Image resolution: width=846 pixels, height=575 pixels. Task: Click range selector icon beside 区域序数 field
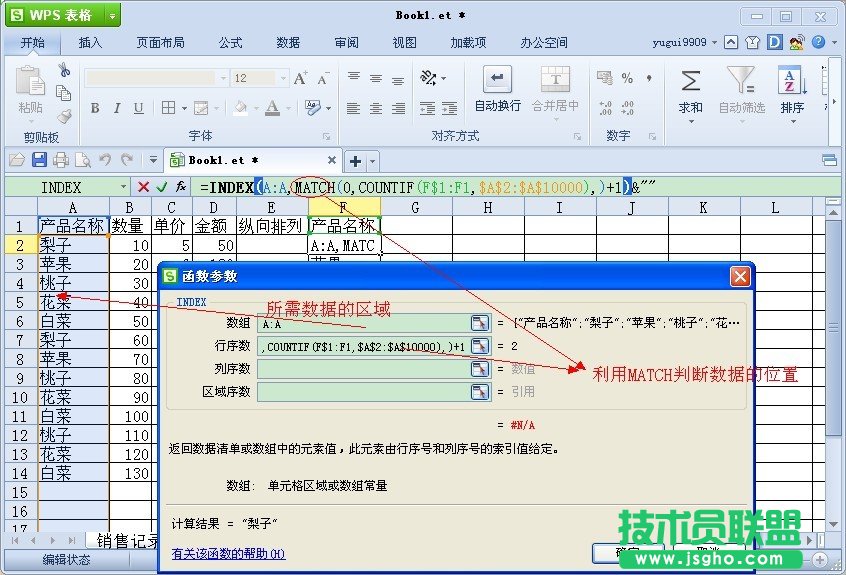pos(480,392)
